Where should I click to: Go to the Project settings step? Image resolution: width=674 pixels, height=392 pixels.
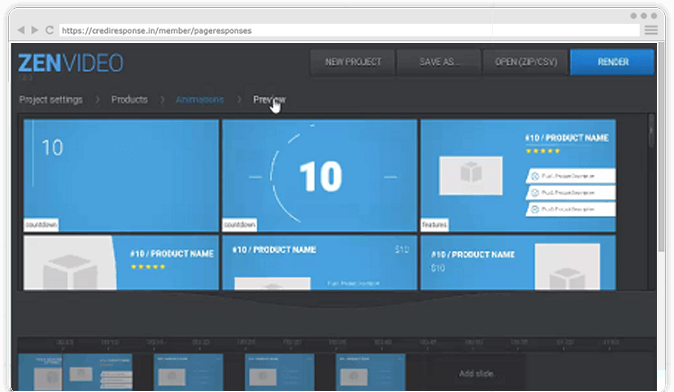point(51,100)
